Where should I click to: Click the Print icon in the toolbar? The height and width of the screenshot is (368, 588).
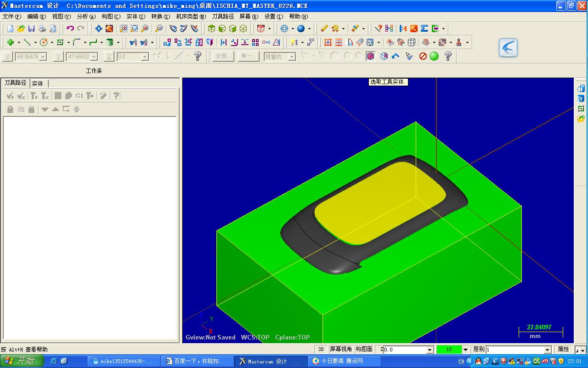(42, 29)
